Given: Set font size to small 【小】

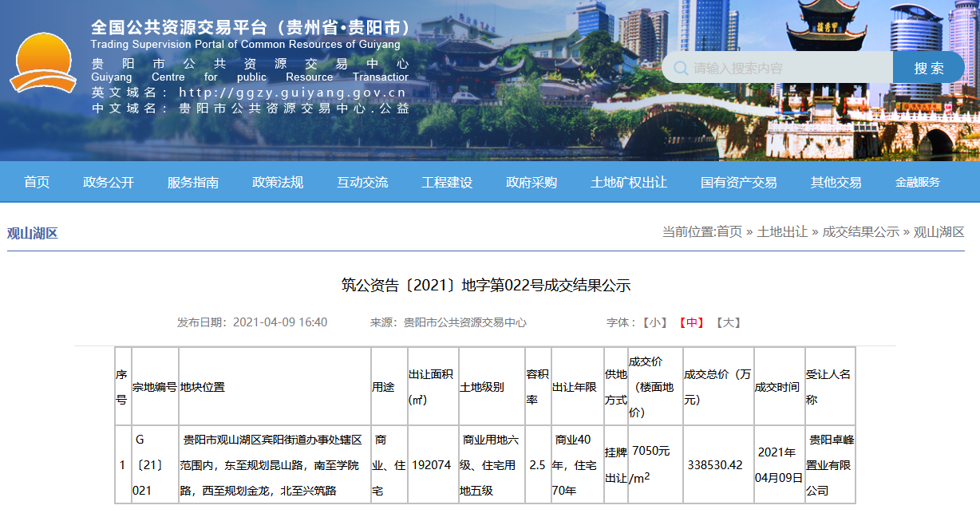Looking at the screenshot, I should click(655, 322).
